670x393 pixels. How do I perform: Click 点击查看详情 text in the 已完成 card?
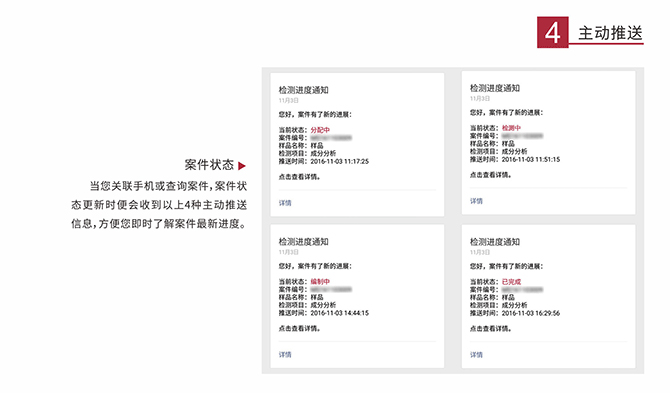point(491,328)
